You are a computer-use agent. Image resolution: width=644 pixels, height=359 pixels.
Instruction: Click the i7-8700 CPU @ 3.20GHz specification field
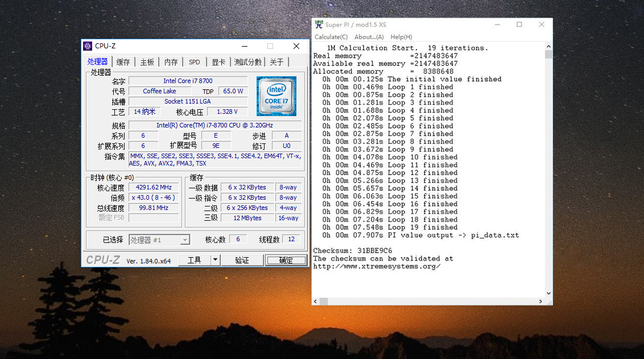(215, 125)
